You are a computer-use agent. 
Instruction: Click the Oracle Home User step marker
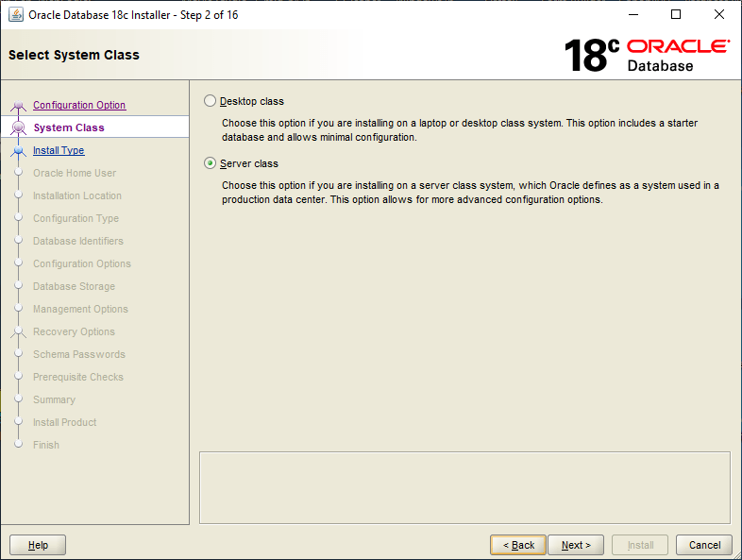click(x=19, y=172)
